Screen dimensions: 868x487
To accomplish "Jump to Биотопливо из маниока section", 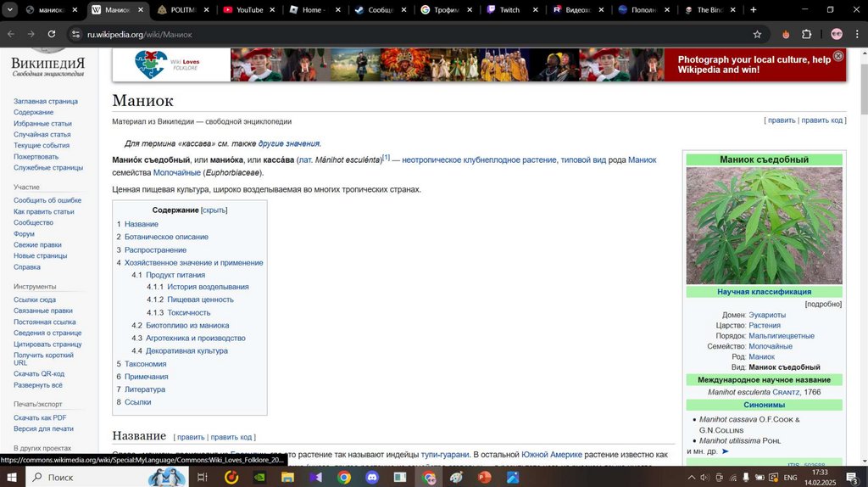I will coord(187,325).
